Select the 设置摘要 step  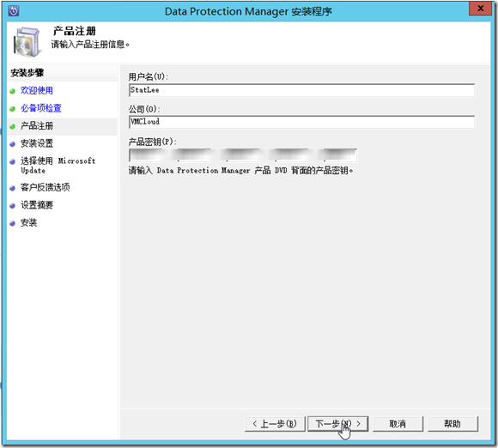(37, 205)
